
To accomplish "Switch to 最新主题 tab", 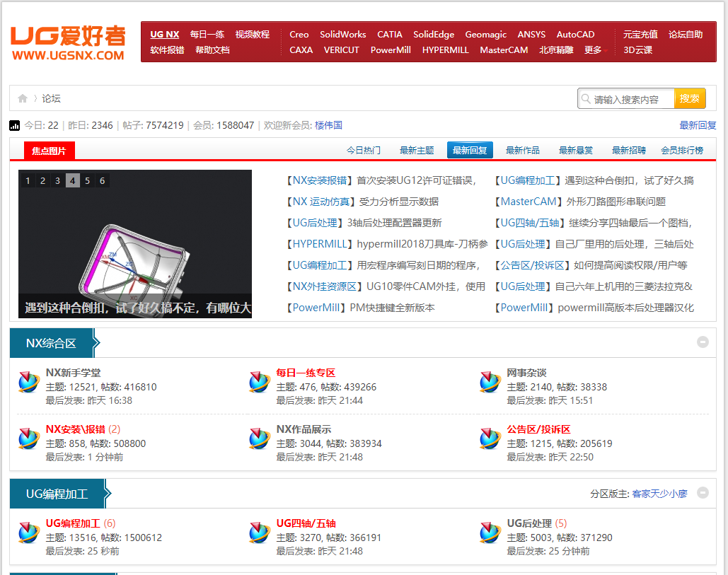I will (x=417, y=151).
